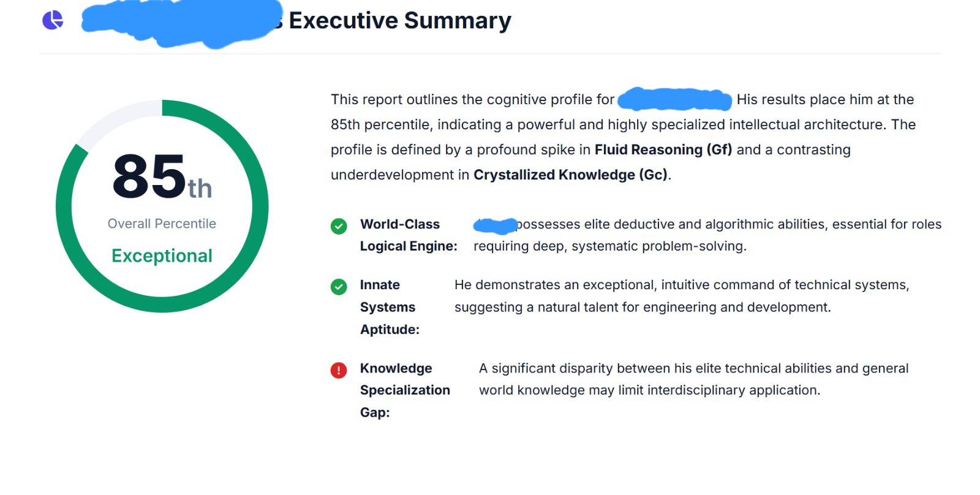Click bold Fluid Reasoning (Gf) text

(x=663, y=150)
